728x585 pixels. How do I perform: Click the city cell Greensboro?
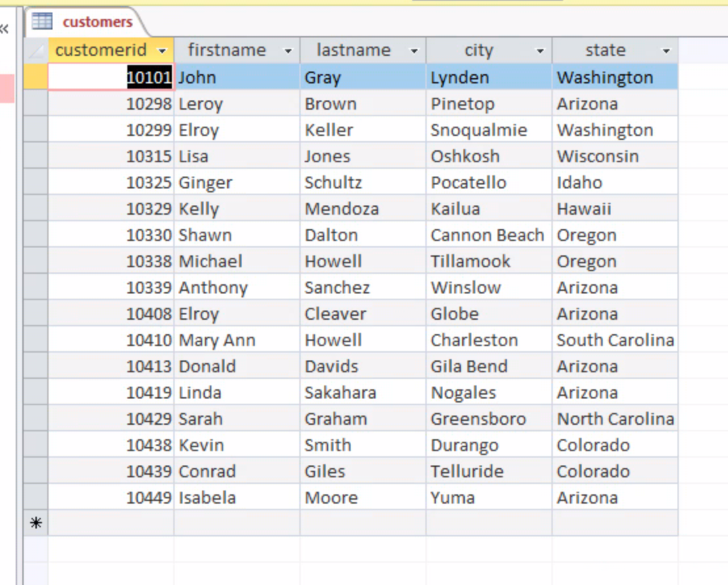coord(489,418)
